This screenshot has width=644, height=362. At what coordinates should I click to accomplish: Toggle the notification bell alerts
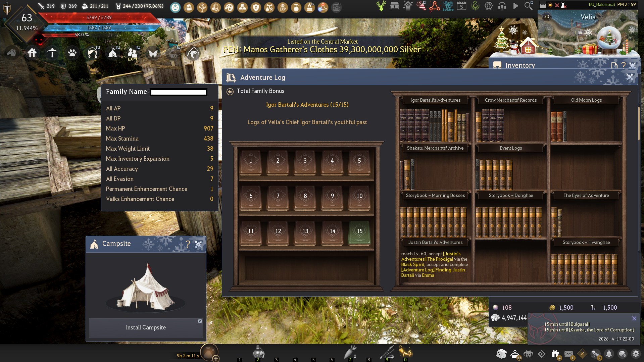click(609, 354)
